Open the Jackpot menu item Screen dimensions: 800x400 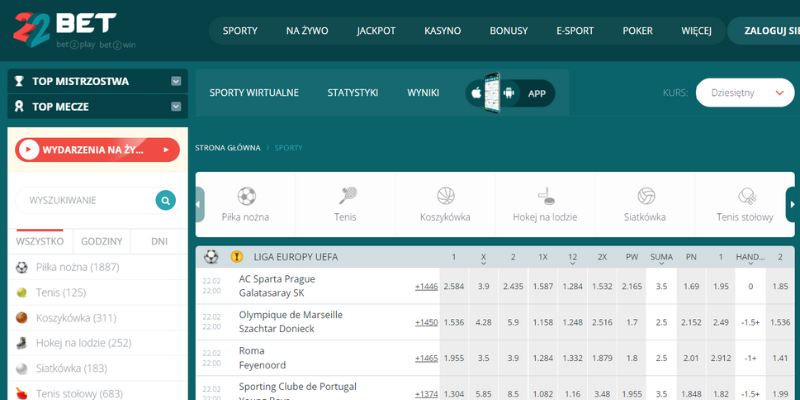click(x=376, y=31)
